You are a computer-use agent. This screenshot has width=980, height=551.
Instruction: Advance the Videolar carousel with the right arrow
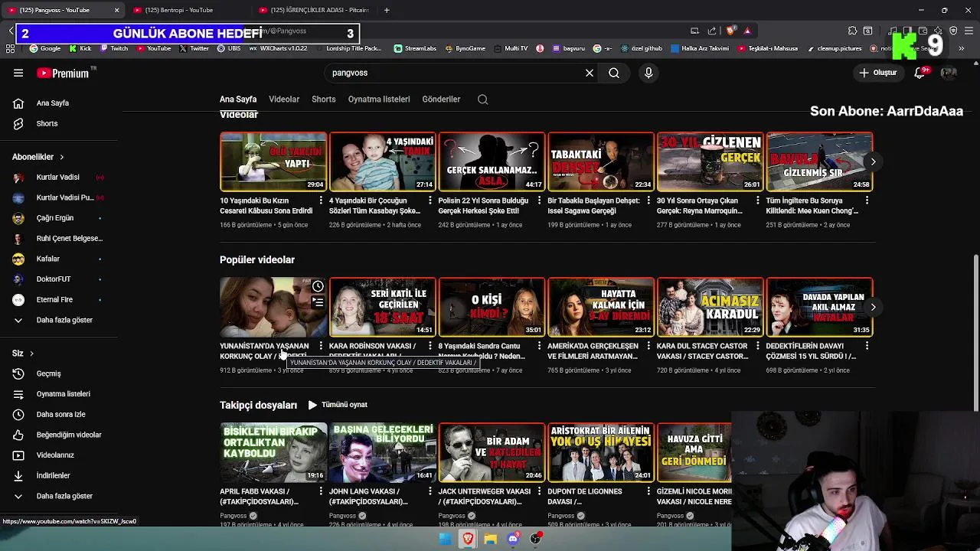pos(873,161)
